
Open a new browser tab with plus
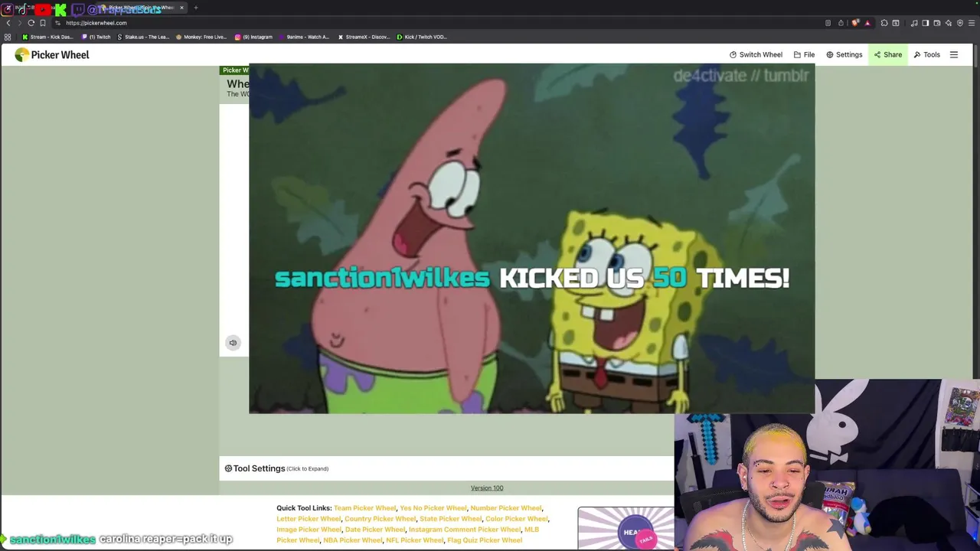tap(196, 8)
